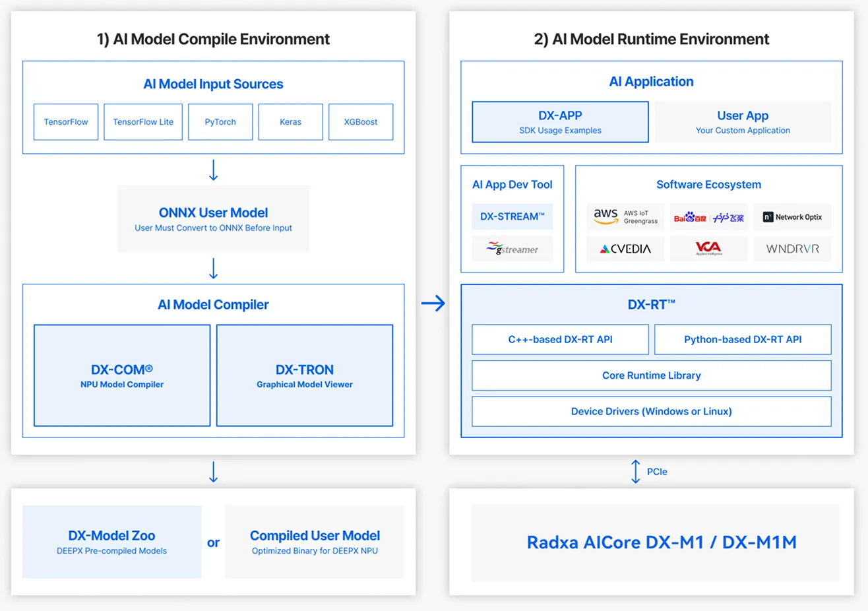
Task: Click the 'AI Model Compiler' title
Action: (213, 304)
